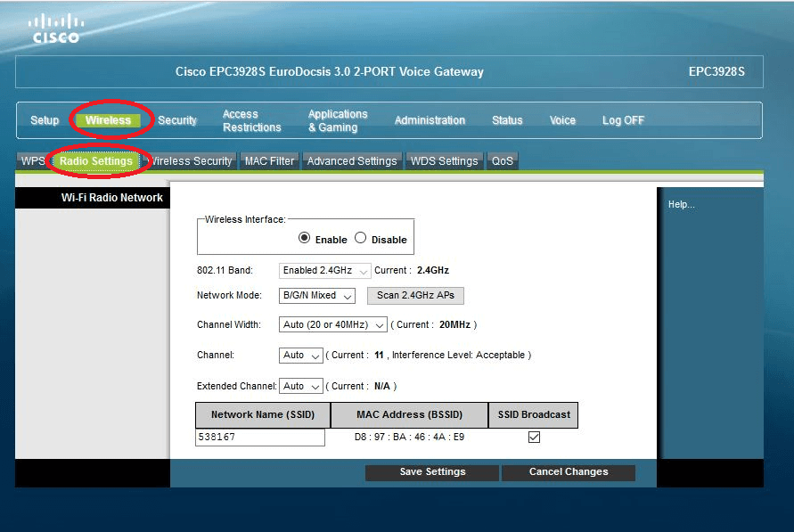Click the Cancel Changes button
794x532 pixels.
coord(568,472)
